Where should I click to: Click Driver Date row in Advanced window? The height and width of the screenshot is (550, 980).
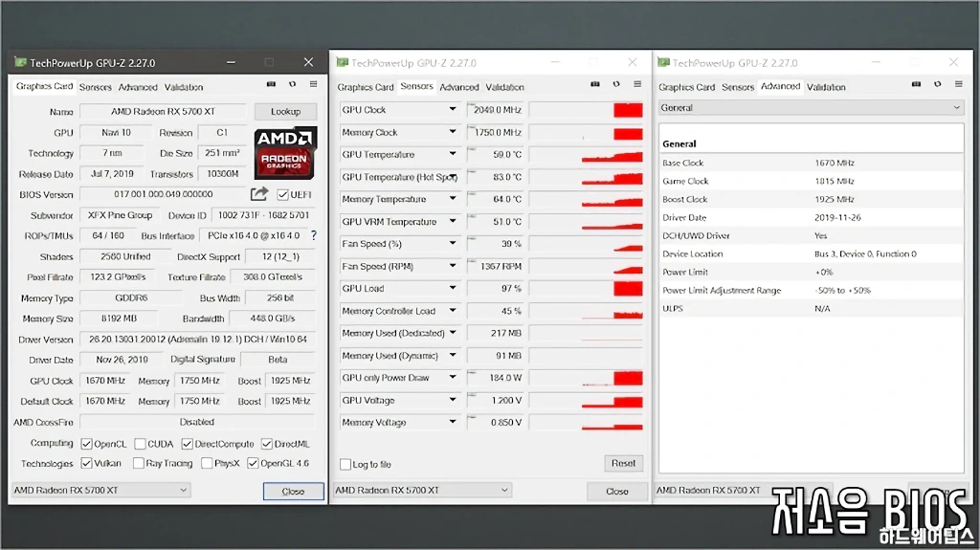tap(811, 217)
